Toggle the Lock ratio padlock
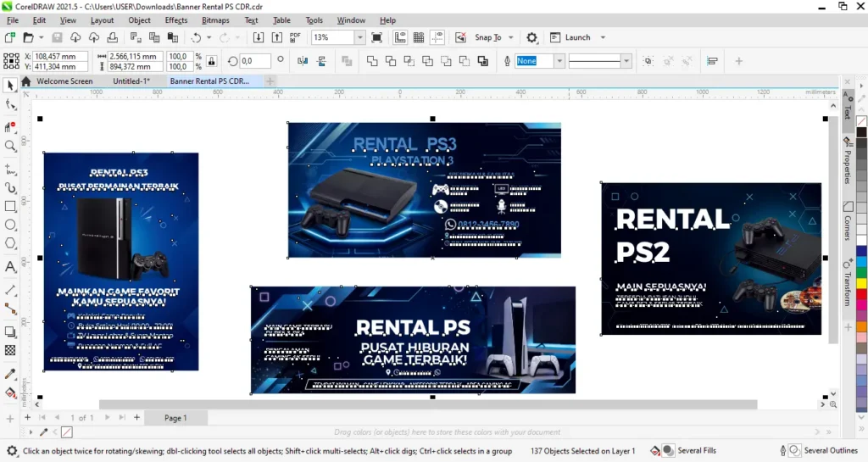This screenshot has width=868, height=462. click(211, 61)
